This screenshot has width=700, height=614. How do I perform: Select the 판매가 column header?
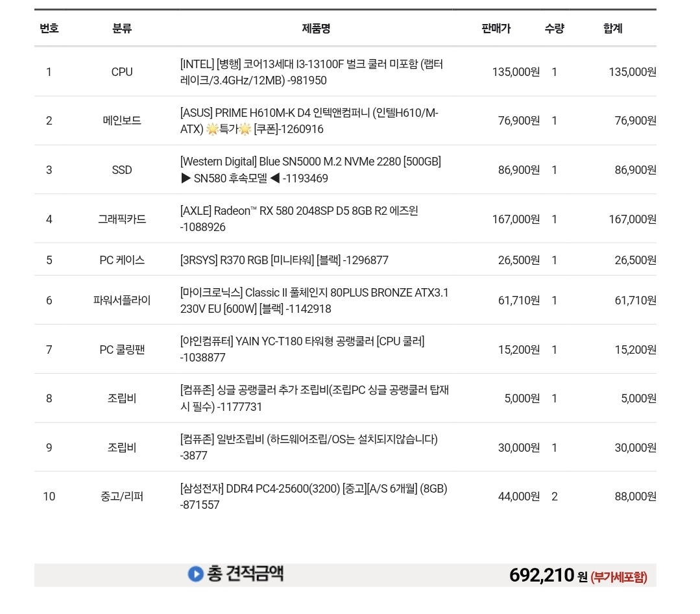(x=496, y=29)
